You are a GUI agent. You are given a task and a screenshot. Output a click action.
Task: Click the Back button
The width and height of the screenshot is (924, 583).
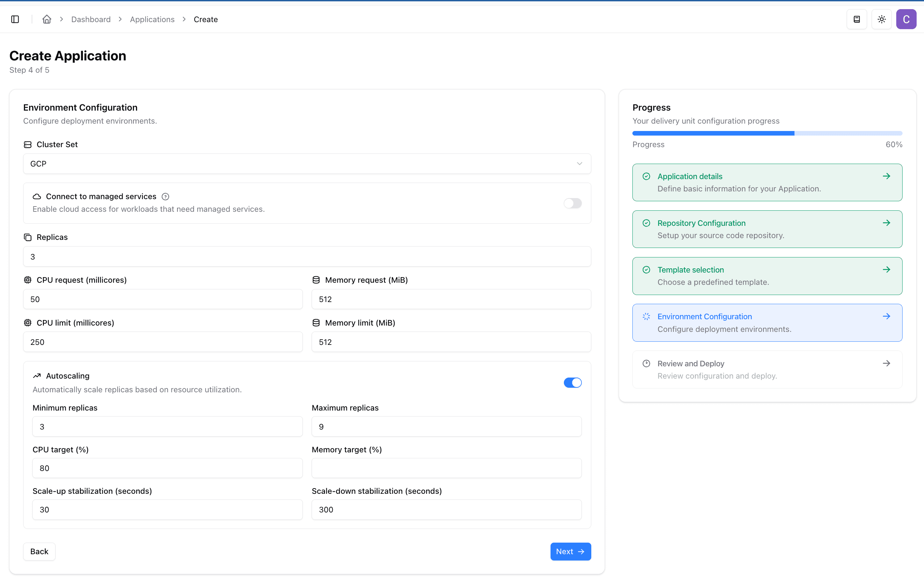pyautogui.click(x=39, y=551)
